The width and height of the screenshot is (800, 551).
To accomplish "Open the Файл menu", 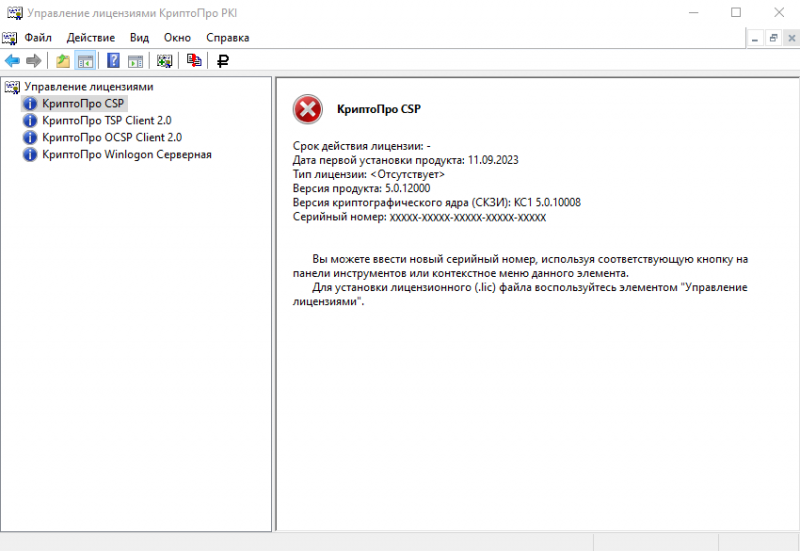I will pos(38,37).
